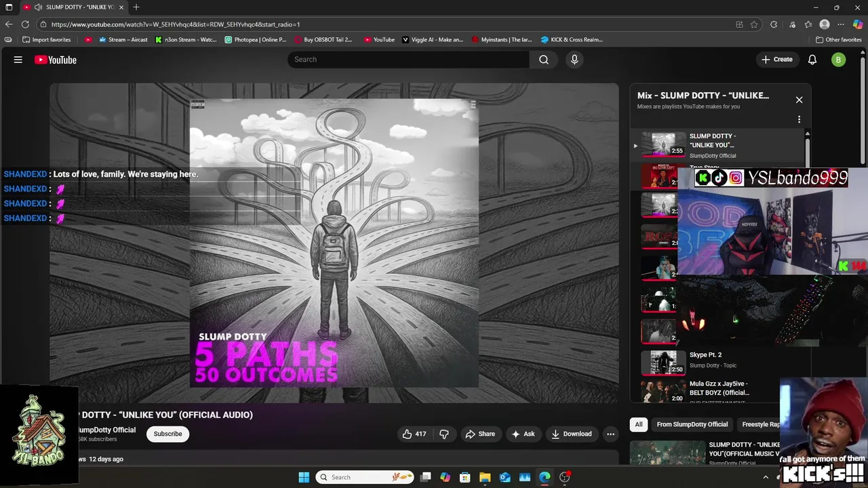This screenshot has width=868, height=488.
Task: Open tab actions menu in Edge
Action: pos(8,7)
